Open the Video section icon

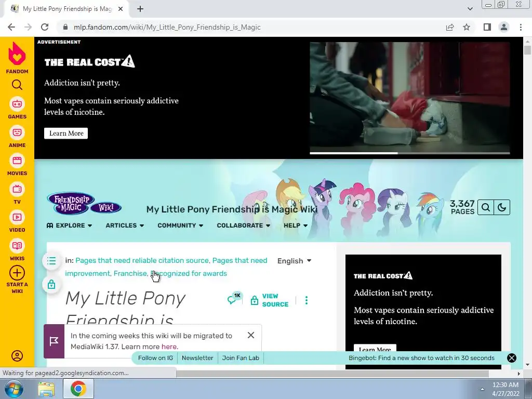point(17,217)
